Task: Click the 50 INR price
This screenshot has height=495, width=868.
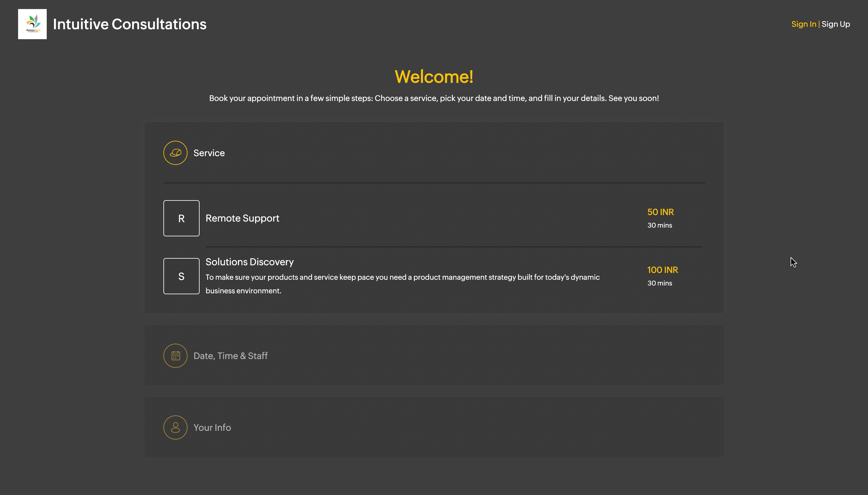Action: [x=661, y=212]
